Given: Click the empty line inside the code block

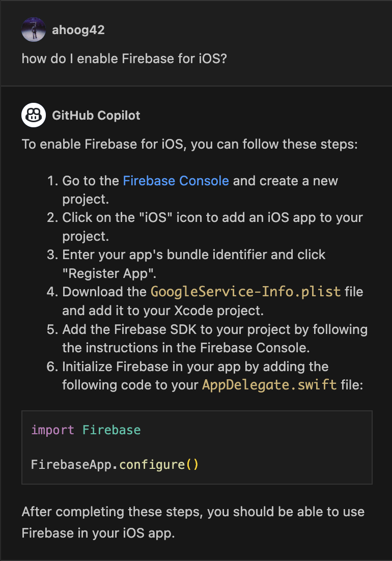Looking at the screenshot, I should [197, 447].
